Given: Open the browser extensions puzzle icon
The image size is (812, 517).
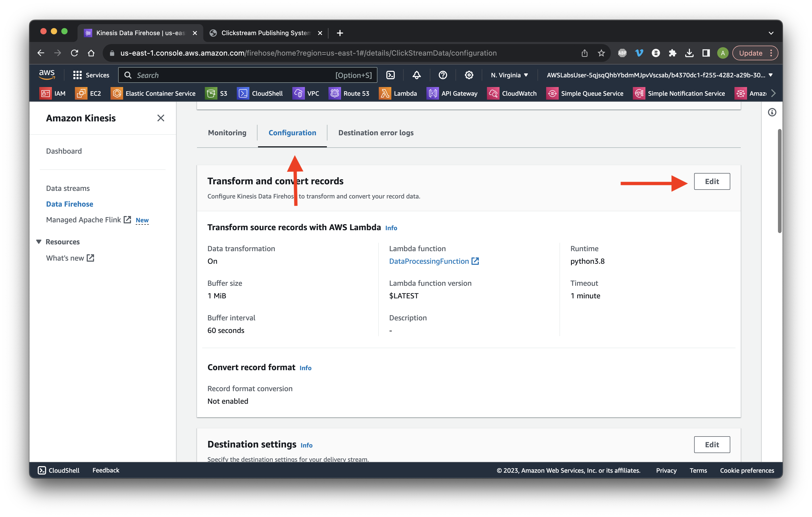Looking at the screenshot, I should [x=672, y=53].
